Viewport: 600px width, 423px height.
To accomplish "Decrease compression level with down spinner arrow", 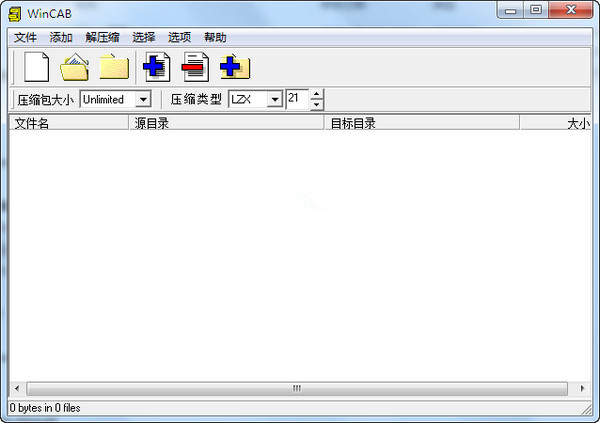I will (316, 105).
